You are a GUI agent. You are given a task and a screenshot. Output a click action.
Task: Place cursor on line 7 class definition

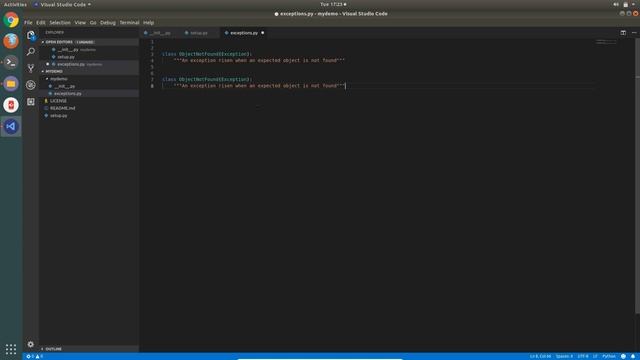click(x=207, y=79)
